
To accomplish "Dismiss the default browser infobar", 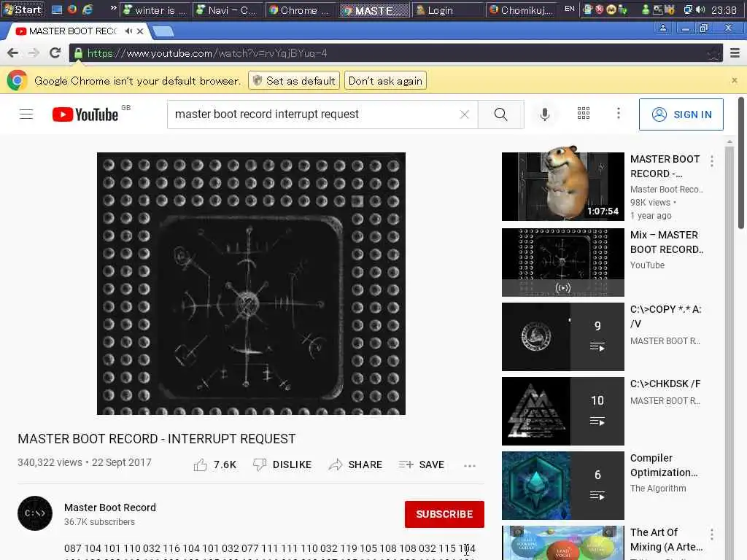I will 735,80.
